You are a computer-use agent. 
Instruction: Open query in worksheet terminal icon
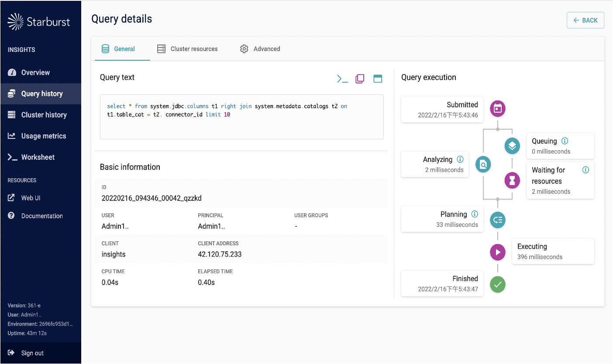(342, 79)
